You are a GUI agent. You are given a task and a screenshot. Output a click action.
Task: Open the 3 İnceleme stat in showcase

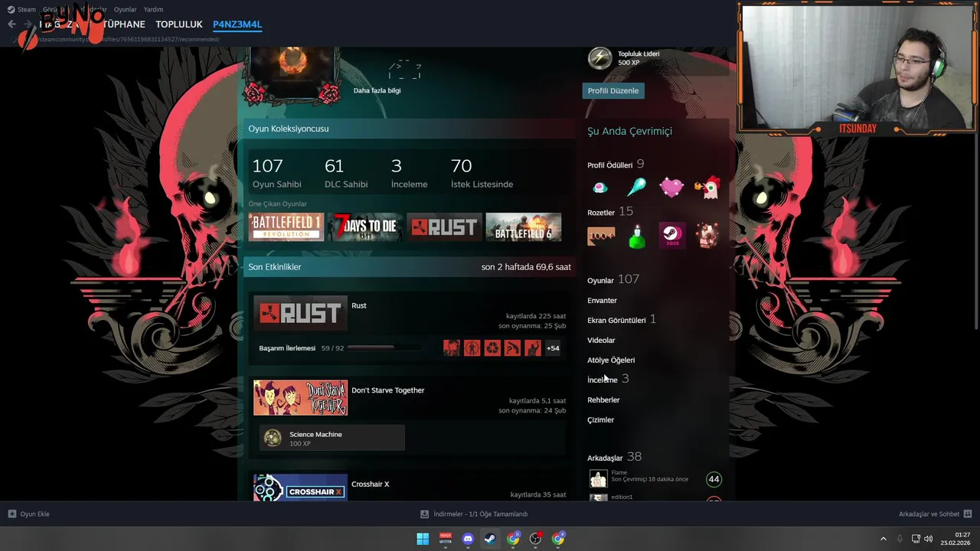click(409, 172)
